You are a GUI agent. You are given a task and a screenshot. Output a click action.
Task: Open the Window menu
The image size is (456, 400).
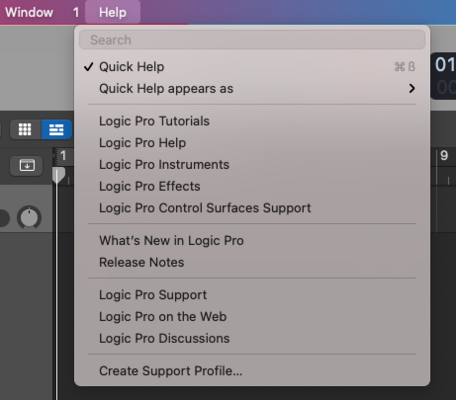[x=29, y=12]
